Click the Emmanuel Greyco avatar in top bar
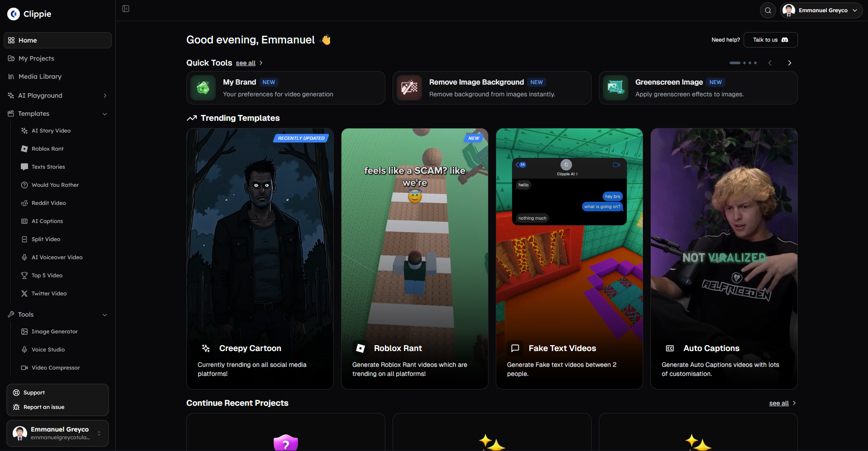The width and height of the screenshot is (868, 451). pos(789,10)
